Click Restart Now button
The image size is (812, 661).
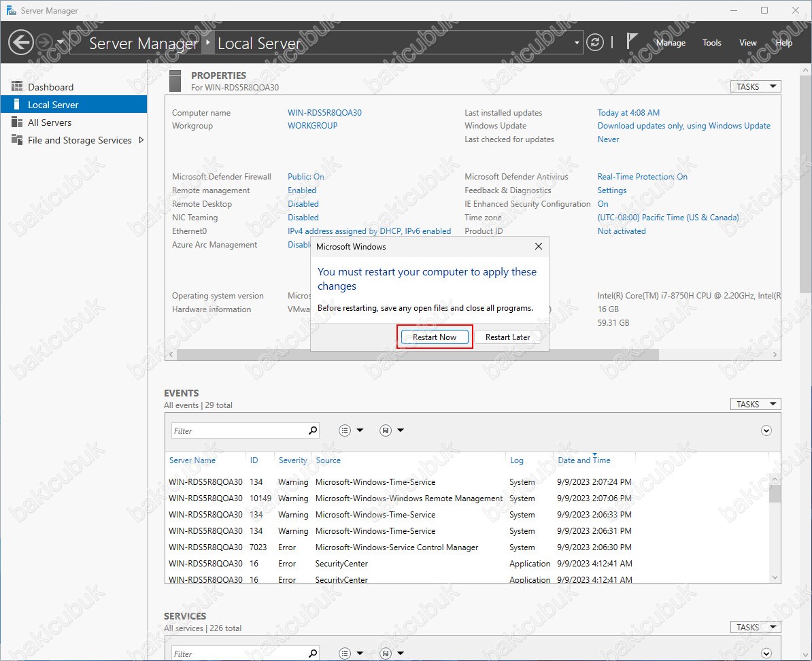[x=435, y=337]
